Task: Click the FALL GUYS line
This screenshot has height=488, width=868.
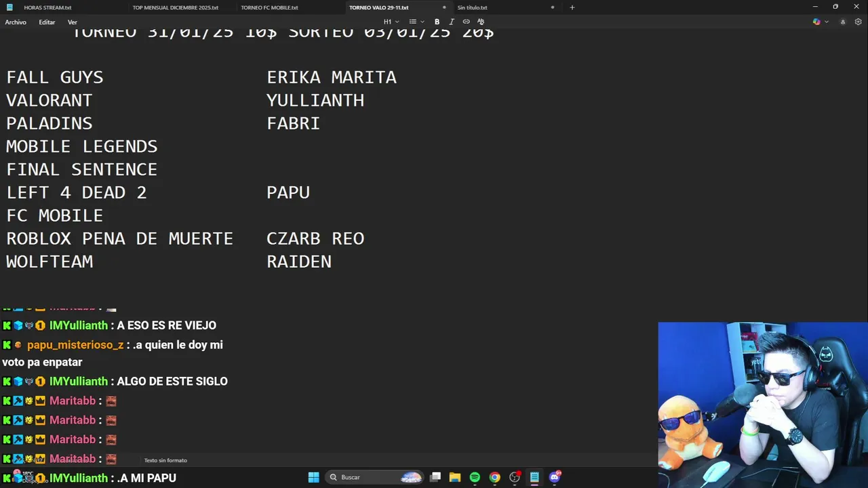Action: pos(55,77)
